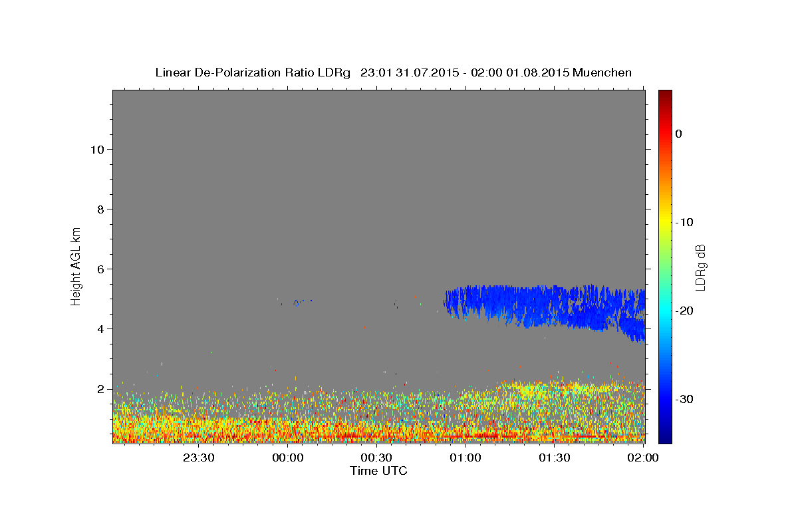Click the 'LDRg dB' colorbar label
Image resolution: width=798 pixels, height=532 pixels.
(700, 267)
